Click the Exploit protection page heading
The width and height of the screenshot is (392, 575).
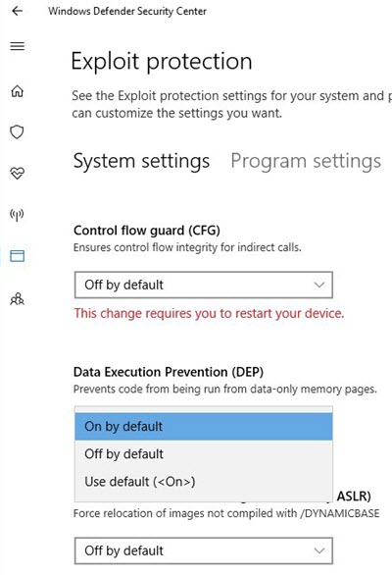click(x=162, y=61)
